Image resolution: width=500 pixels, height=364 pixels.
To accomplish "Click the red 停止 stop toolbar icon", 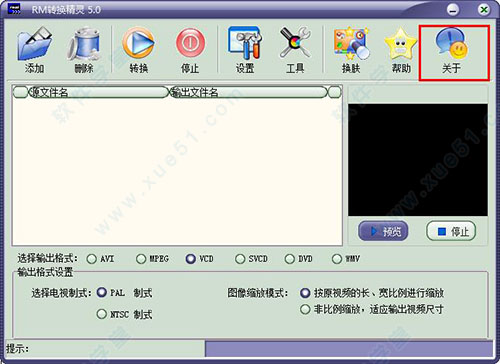I will 190,43.
